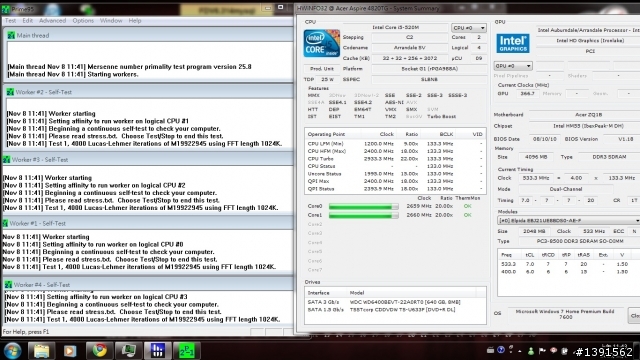Open Windows Media Player from the taskbar
This screenshot has width=640, height=360.
tap(70, 350)
